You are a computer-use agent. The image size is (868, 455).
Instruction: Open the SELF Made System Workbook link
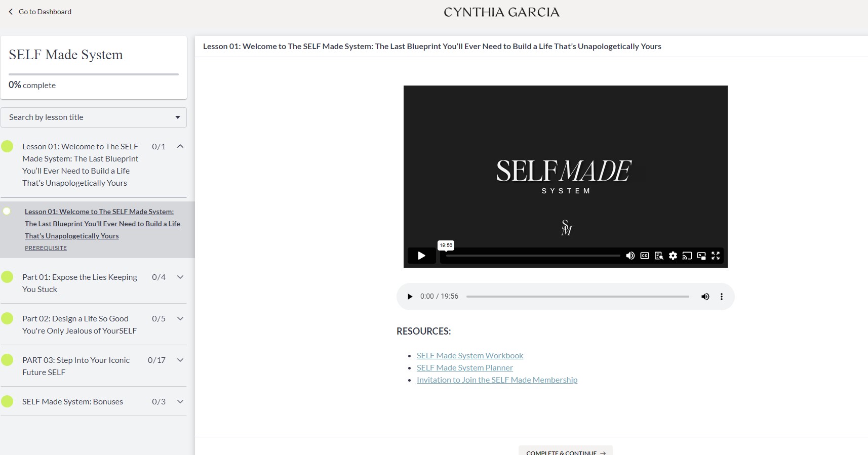pyautogui.click(x=470, y=356)
